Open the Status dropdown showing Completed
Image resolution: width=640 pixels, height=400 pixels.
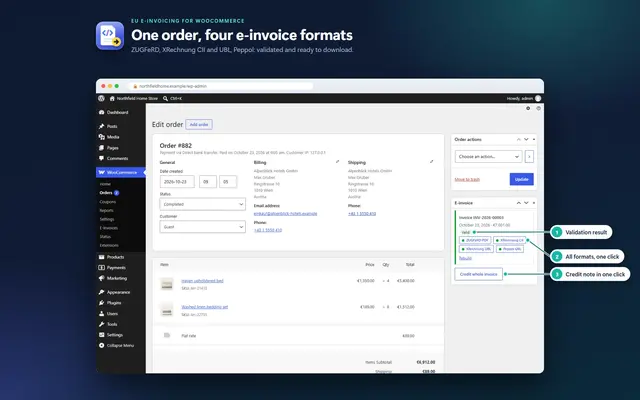click(202, 204)
